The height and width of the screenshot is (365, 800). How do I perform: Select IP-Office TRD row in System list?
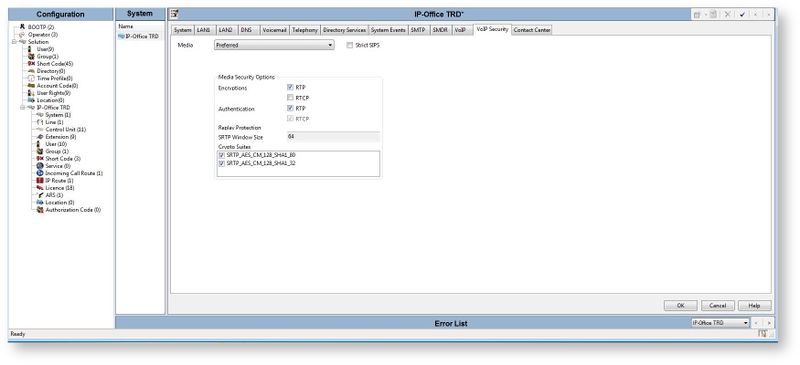coord(138,36)
